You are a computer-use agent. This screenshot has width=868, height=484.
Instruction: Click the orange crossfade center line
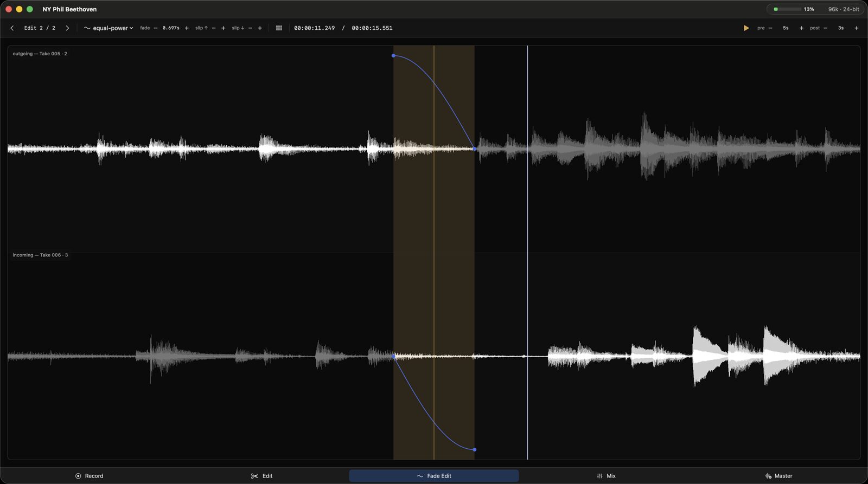(x=434, y=253)
